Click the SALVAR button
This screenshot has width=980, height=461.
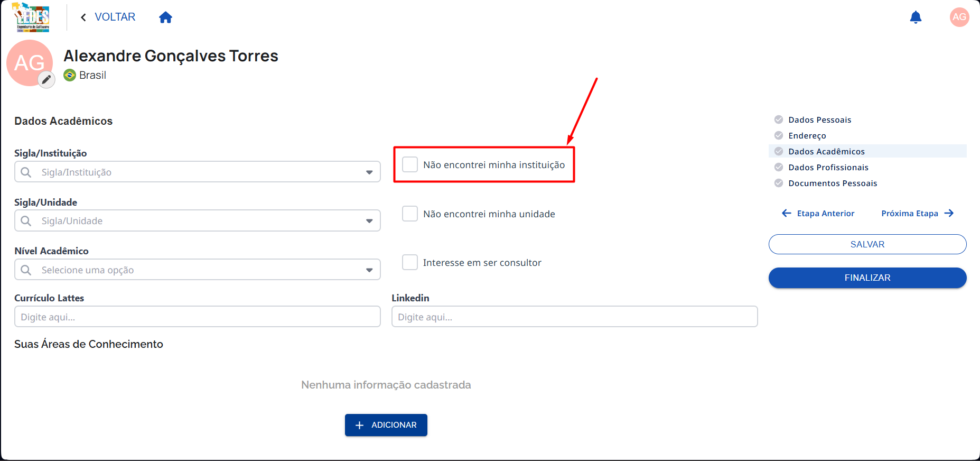click(x=867, y=244)
